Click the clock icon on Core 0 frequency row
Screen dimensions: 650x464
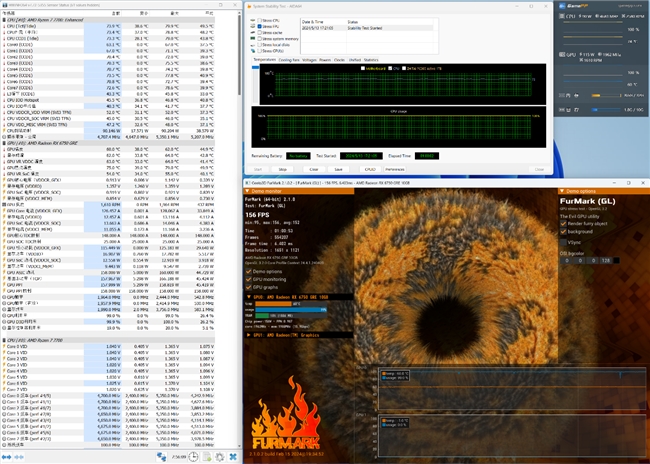pyautogui.click(x=4, y=396)
